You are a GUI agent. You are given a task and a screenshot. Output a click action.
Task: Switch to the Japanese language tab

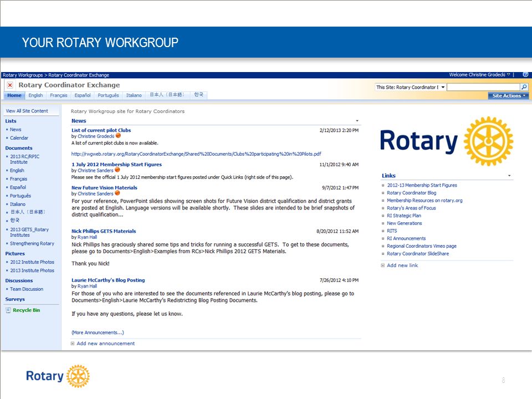[167, 95]
